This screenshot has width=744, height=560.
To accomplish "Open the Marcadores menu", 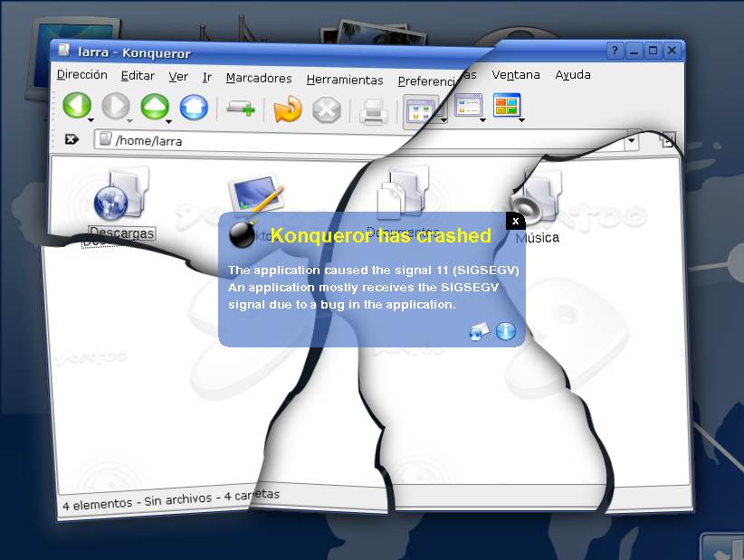I will point(259,78).
